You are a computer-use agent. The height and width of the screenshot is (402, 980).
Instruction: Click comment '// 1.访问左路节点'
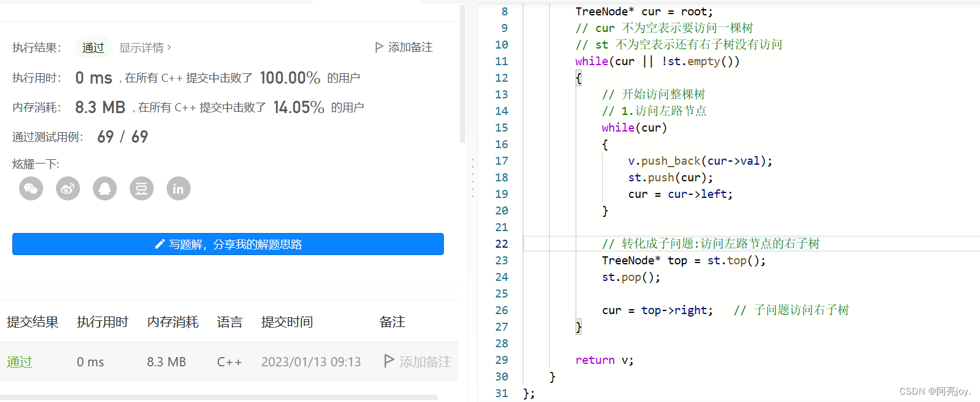click(654, 111)
